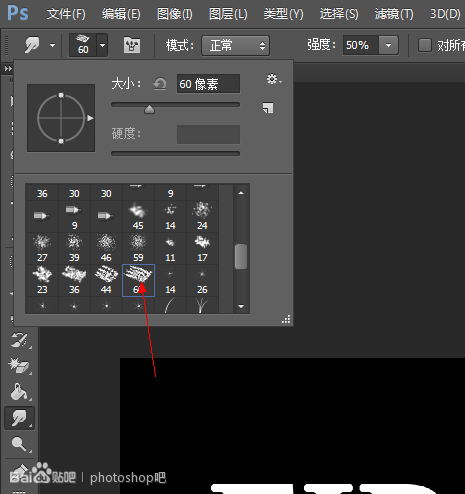The image size is (465, 494).
Task: Choose the size 44 brush thumbnail
Action: pyautogui.click(x=106, y=280)
